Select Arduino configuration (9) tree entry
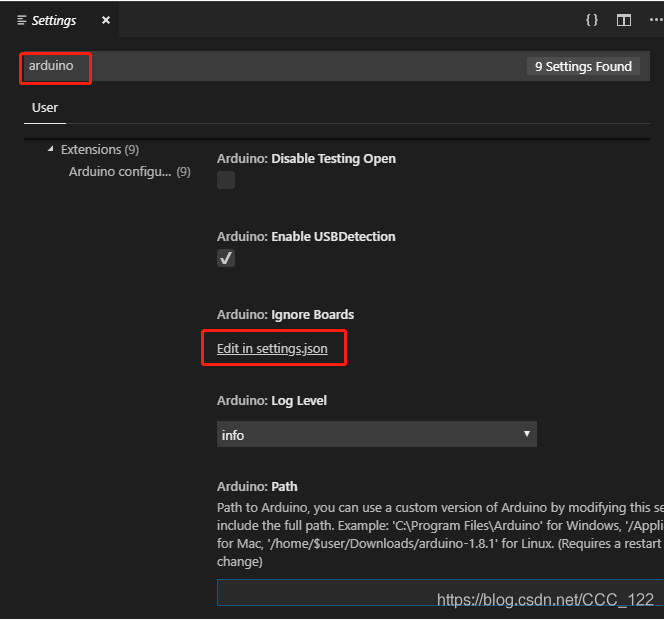The image size is (665, 620). click(130, 172)
